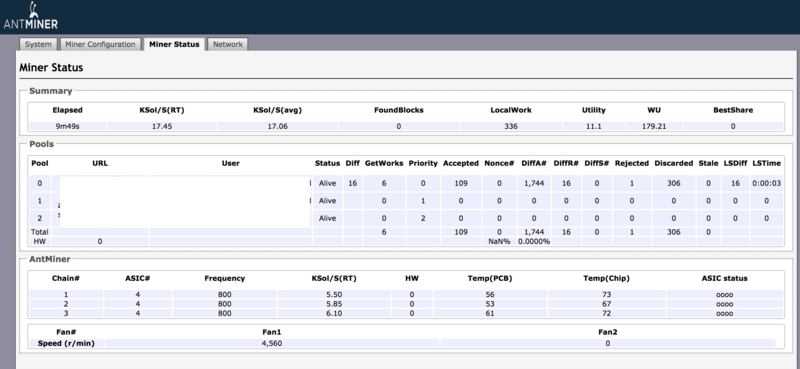Click the Temp(Chip) column header
The image size is (800, 369).
click(606, 278)
